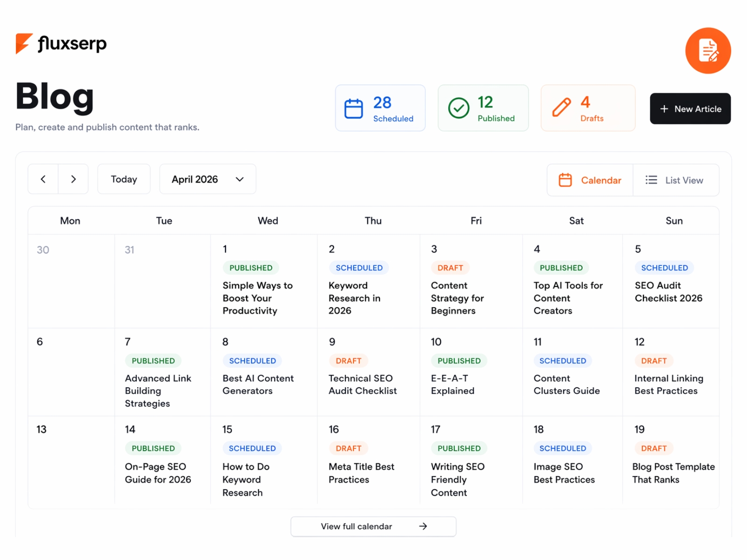Image resolution: width=747 pixels, height=560 pixels.
Task: Select Calendar view mode
Action: click(x=590, y=180)
